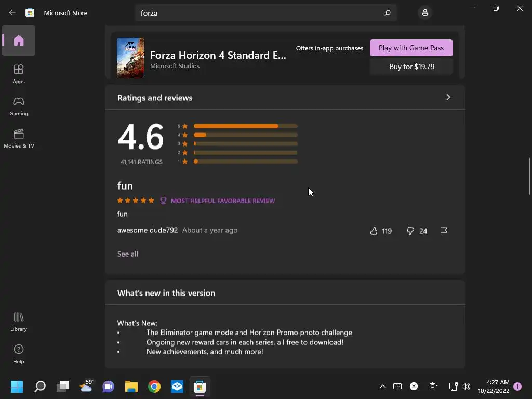The height and width of the screenshot is (399, 532).
Task: Click the Forza Horizon 4 cover thumbnail
Action: tap(130, 58)
